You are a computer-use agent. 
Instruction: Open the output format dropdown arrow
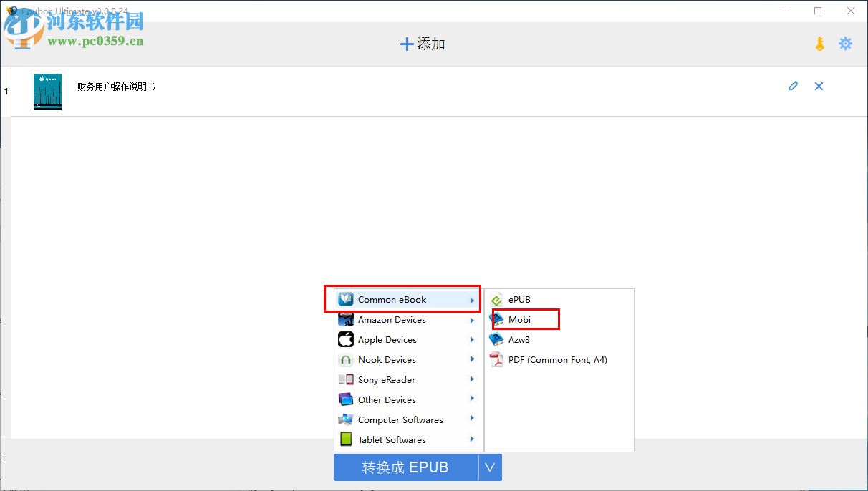click(490, 467)
